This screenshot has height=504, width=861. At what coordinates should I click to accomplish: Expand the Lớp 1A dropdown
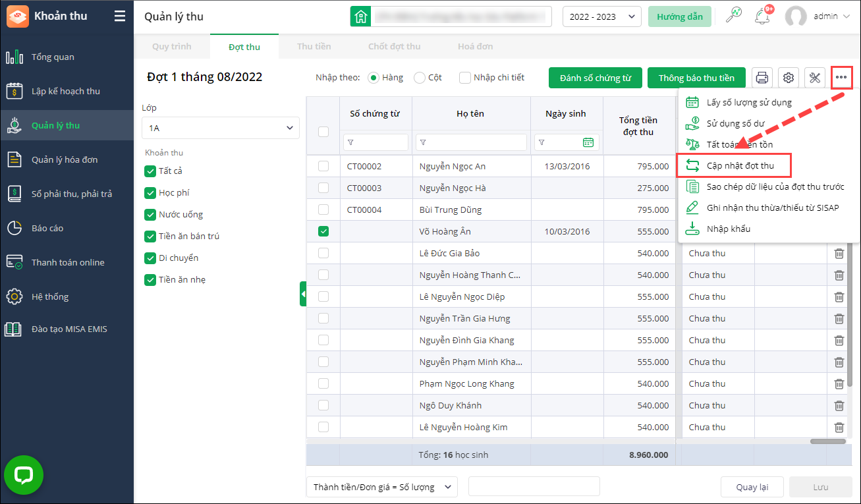coord(220,128)
